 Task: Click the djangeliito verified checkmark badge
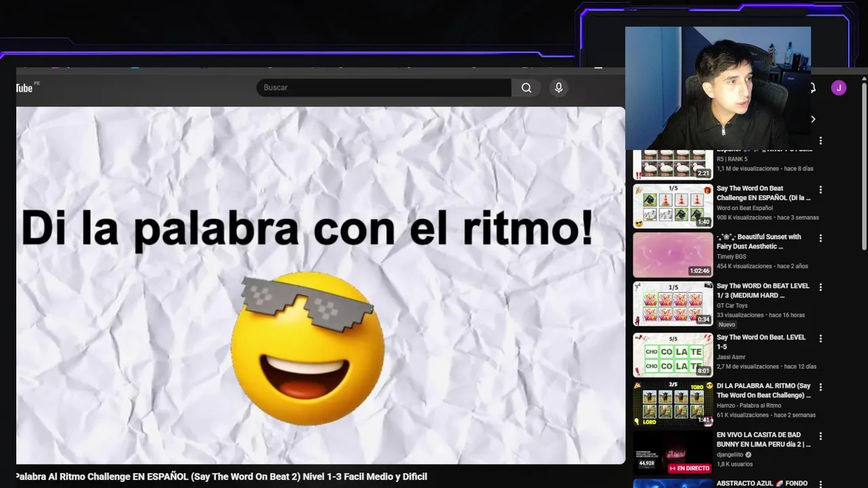749,455
